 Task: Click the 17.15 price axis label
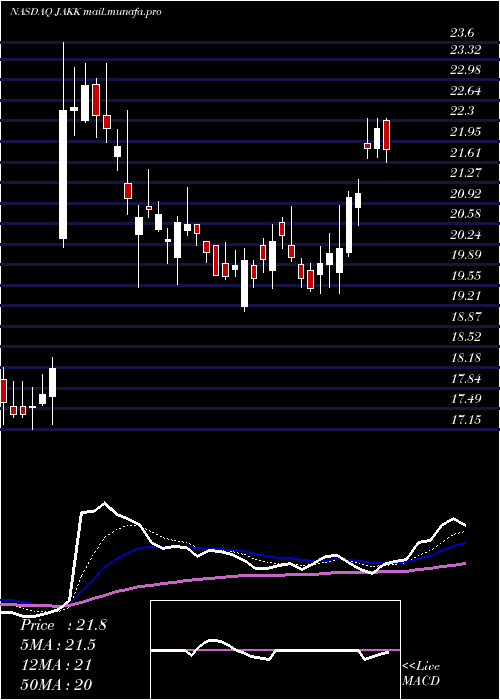tap(465, 420)
